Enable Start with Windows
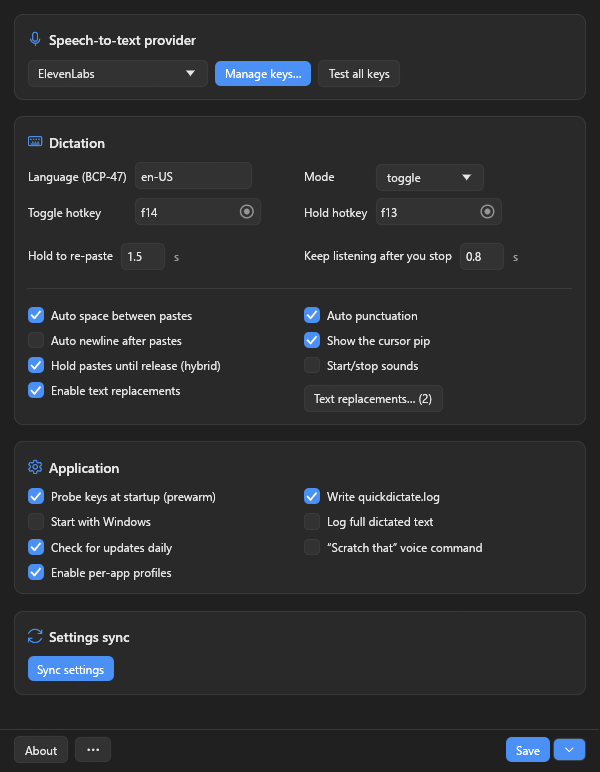 [36, 521]
